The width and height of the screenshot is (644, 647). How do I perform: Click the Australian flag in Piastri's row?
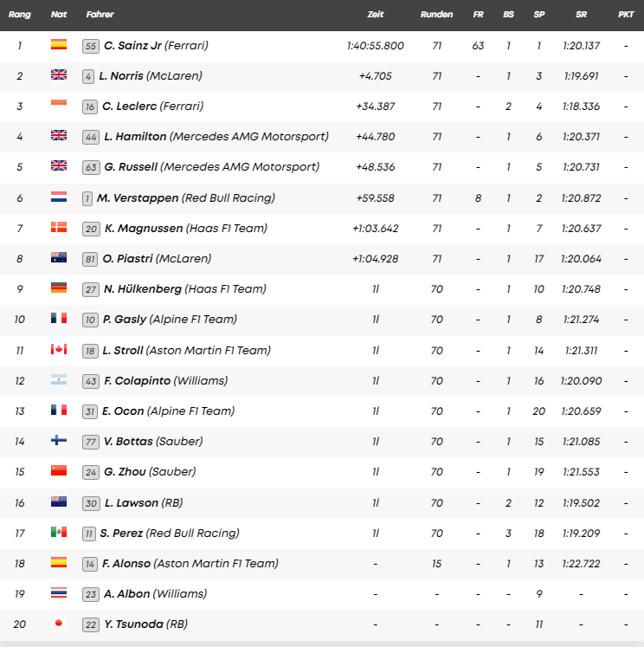point(59,258)
